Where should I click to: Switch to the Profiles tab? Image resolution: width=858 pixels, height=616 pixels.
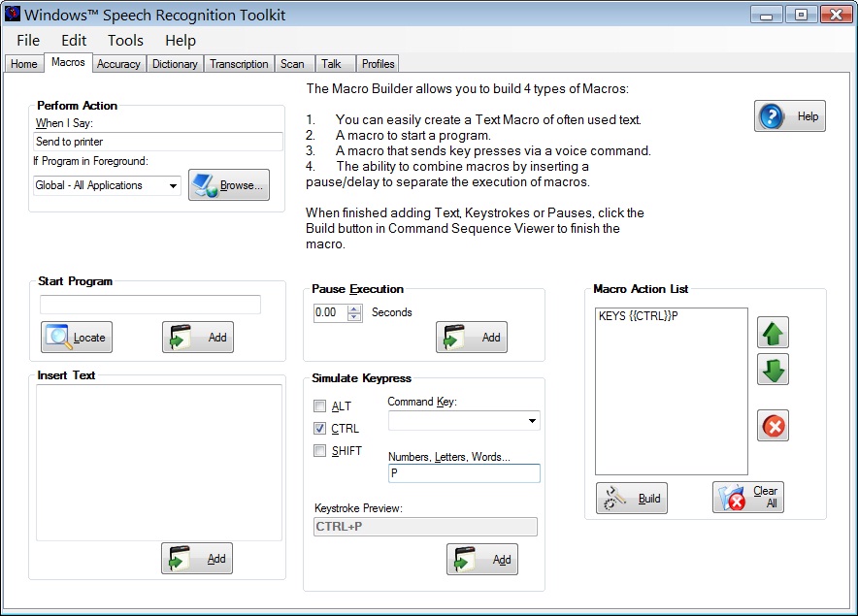click(x=379, y=64)
